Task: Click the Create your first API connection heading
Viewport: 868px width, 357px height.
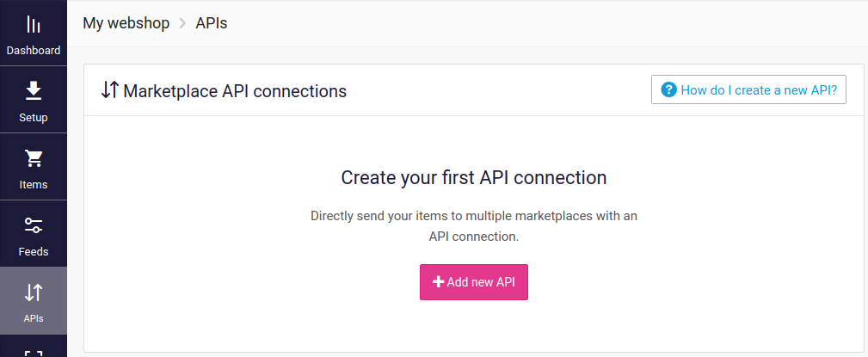Action: tap(474, 178)
